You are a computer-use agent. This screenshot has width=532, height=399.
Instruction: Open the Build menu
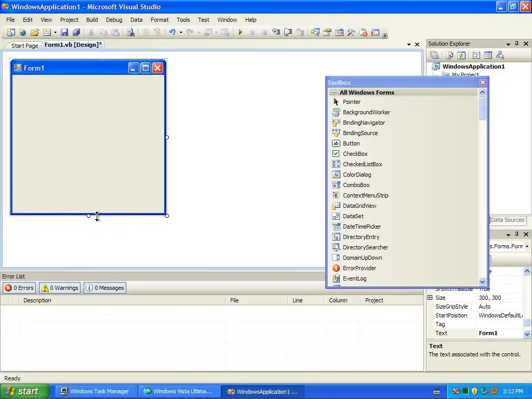(x=92, y=20)
